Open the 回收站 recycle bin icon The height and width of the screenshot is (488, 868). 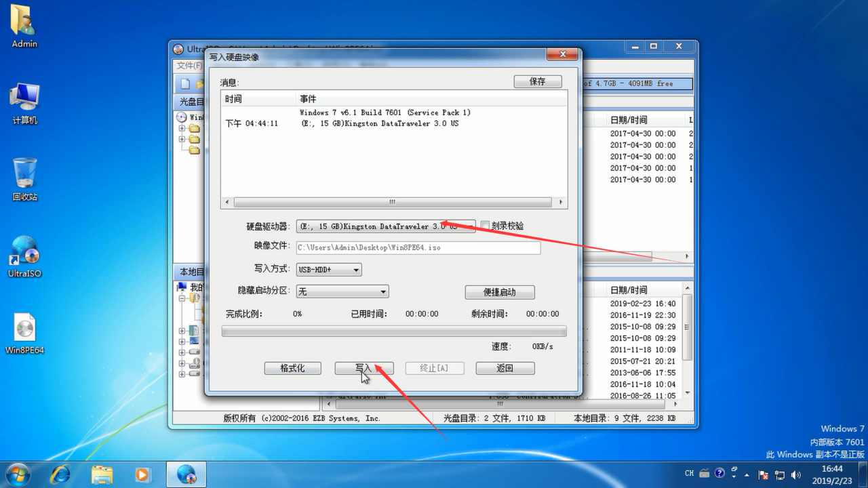coord(24,180)
